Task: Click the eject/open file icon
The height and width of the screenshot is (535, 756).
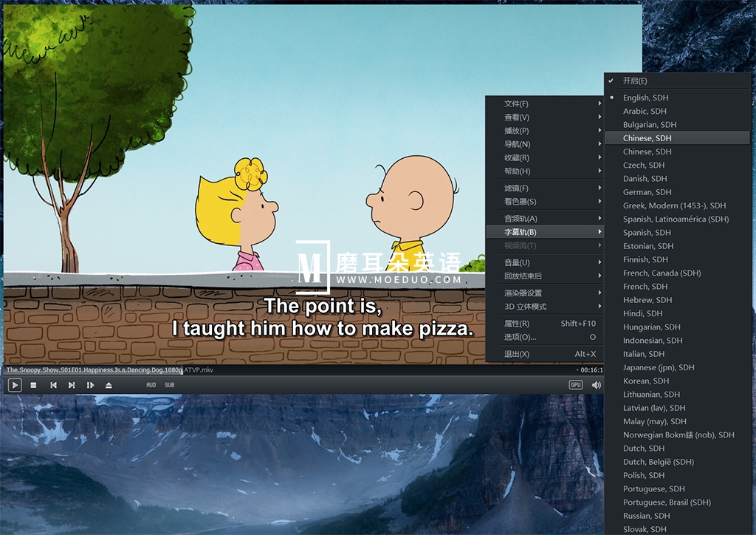Action: click(109, 385)
